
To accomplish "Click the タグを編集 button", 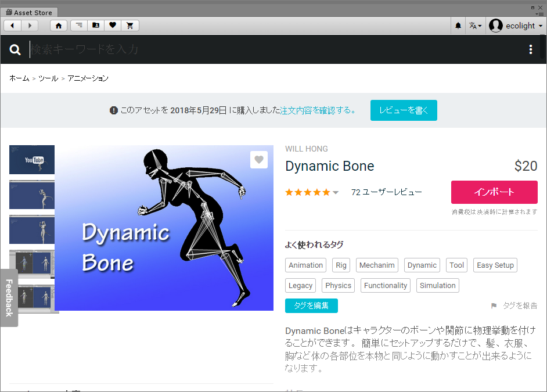I will [311, 305].
